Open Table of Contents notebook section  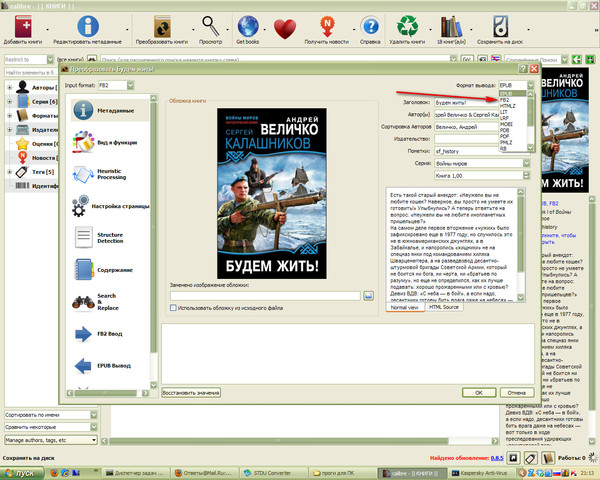(x=110, y=270)
